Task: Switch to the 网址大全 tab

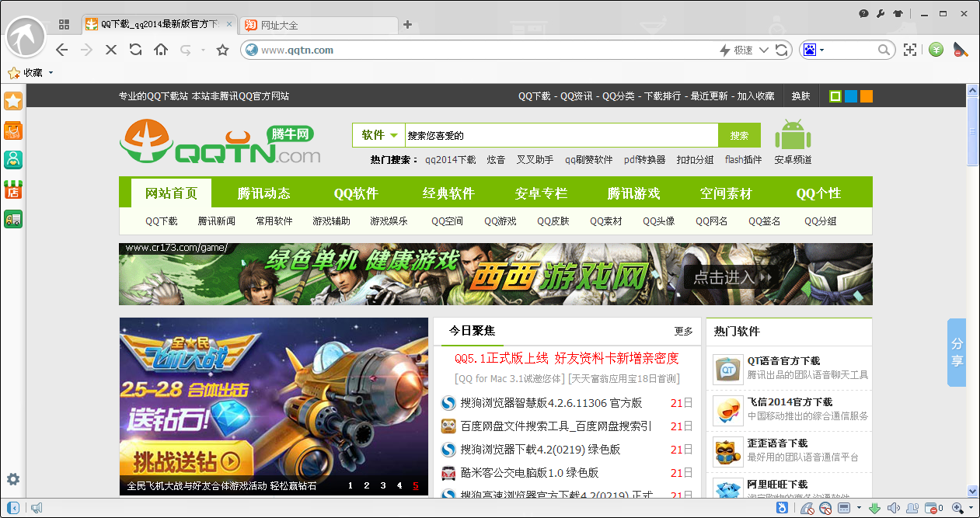Action: pyautogui.click(x=318, y=25)
